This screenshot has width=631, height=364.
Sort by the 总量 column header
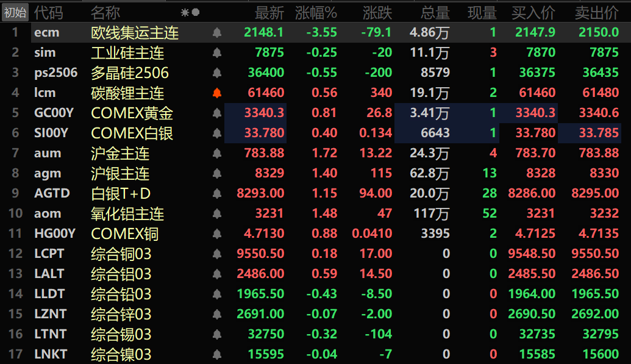click(435, 13)
